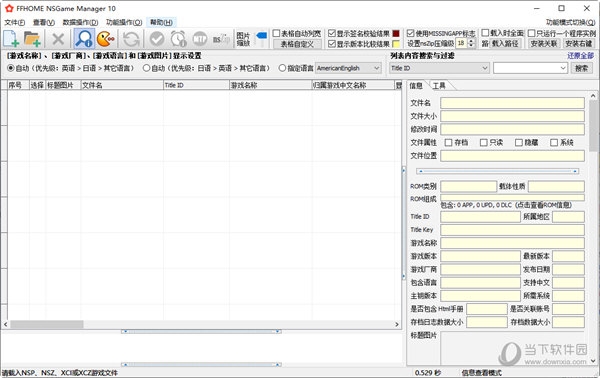Click the 表格自定义 button
This screenshot has width=600, height=378.
coord(297,44)
